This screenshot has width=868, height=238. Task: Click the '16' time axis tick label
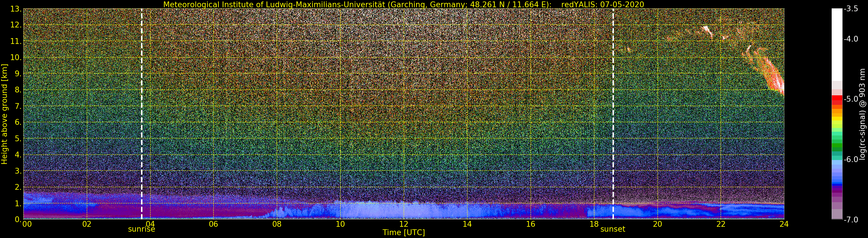[x=530, y=224]
